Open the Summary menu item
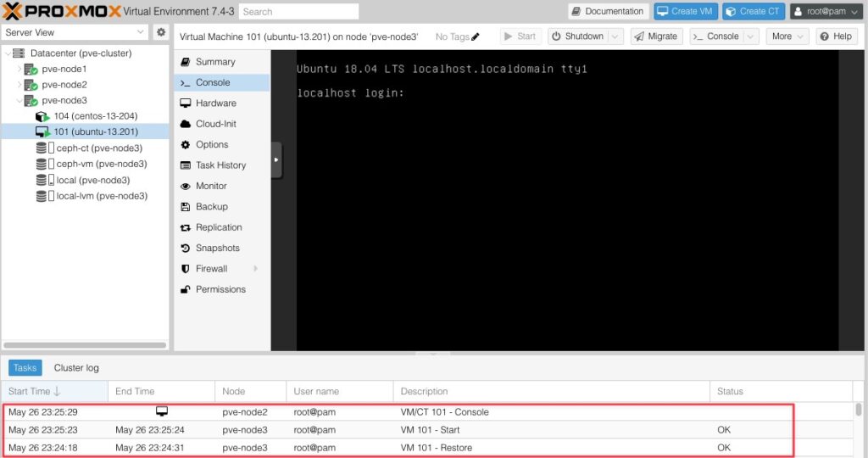This screenshot has height=458, width=868. tap(223, 62)
